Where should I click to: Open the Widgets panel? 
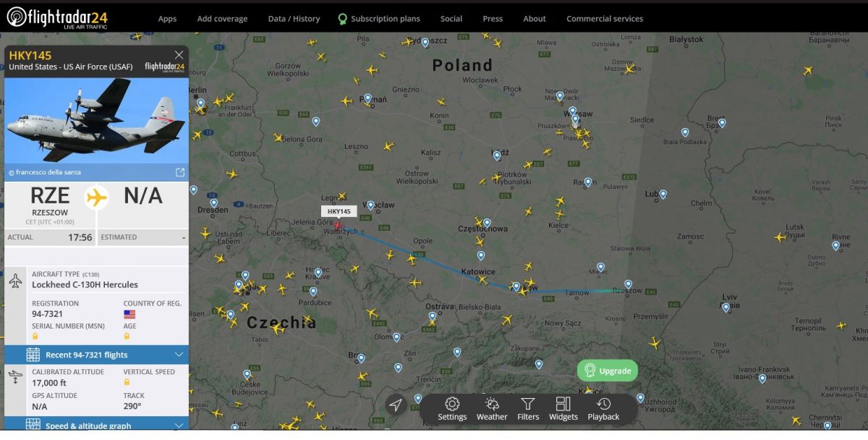click(563, 409)
